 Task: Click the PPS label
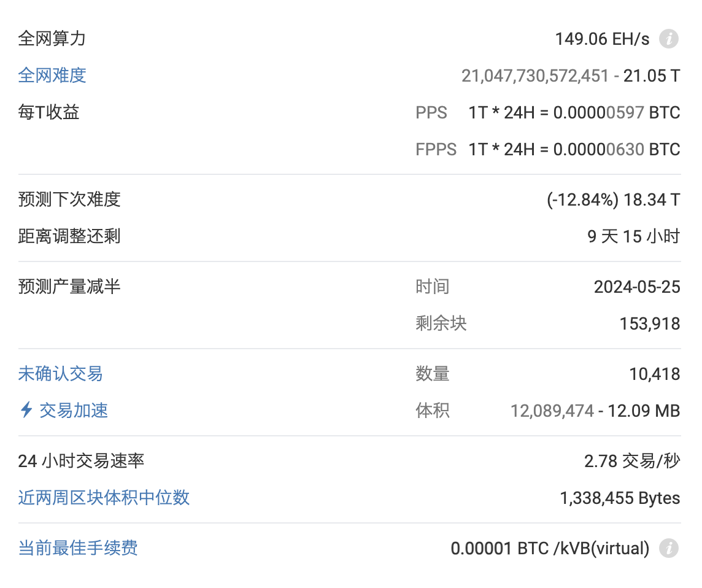pyautogui.click(x=431, y=112)
